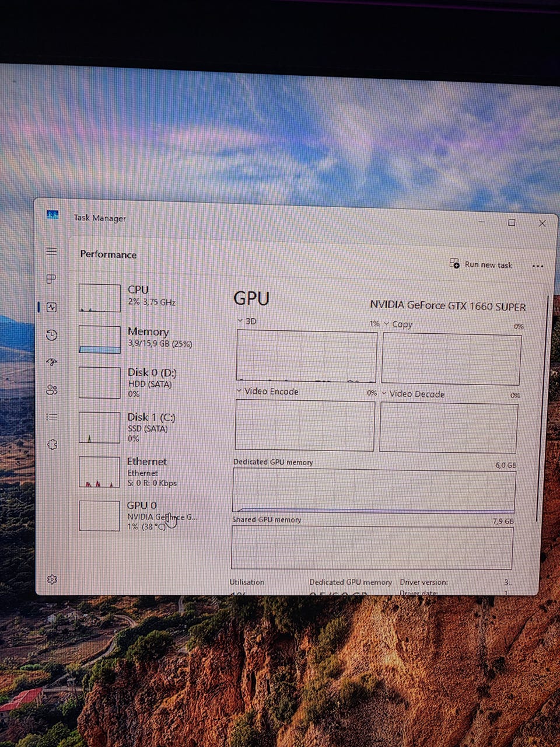
Task: Open the three-dot more options menu
Action: [538, 266]
